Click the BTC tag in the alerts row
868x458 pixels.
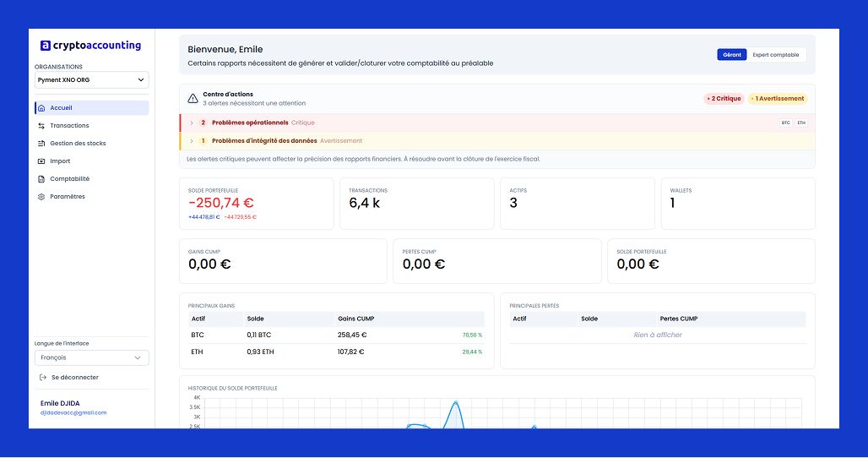click(x=785, y=123)
